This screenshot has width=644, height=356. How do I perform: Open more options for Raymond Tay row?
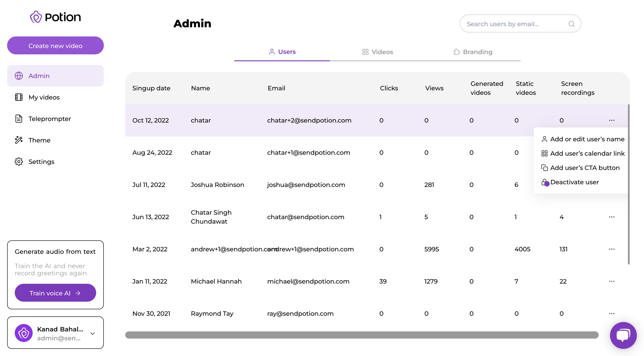pos(612,313)
